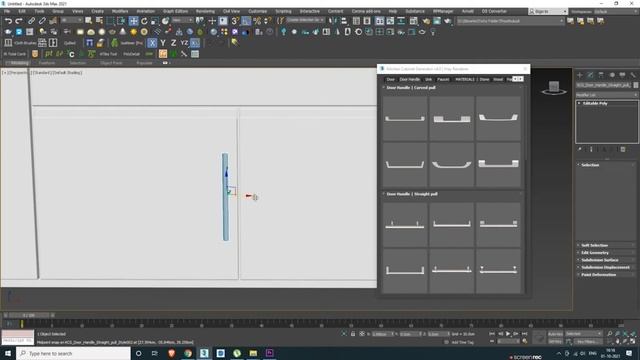Activate the Select and Move tool
Screen dimensions: 640x360
133,21
